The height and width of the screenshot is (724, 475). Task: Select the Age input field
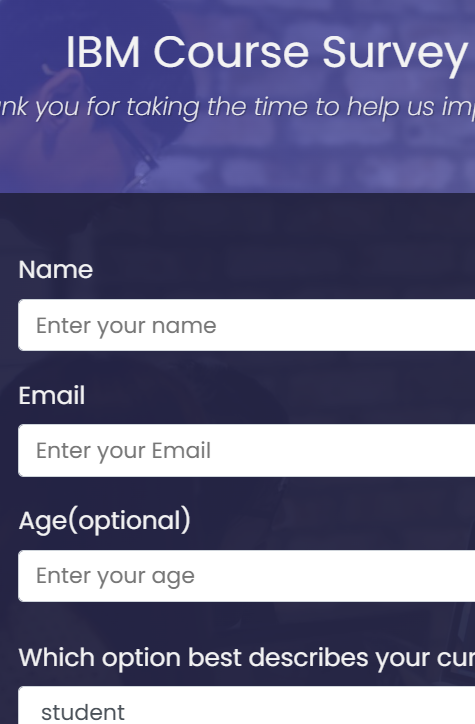(x=247, y=576)
